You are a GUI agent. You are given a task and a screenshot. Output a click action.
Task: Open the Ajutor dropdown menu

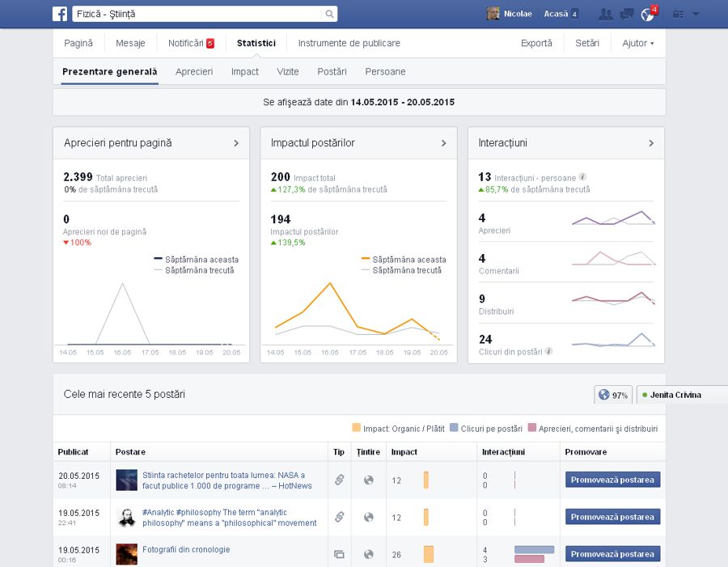(638, 43)
